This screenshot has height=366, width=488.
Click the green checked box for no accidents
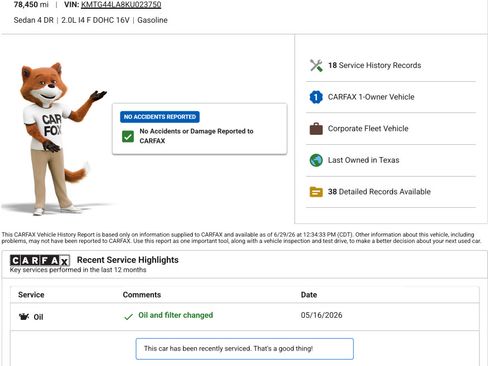point(128,136)
